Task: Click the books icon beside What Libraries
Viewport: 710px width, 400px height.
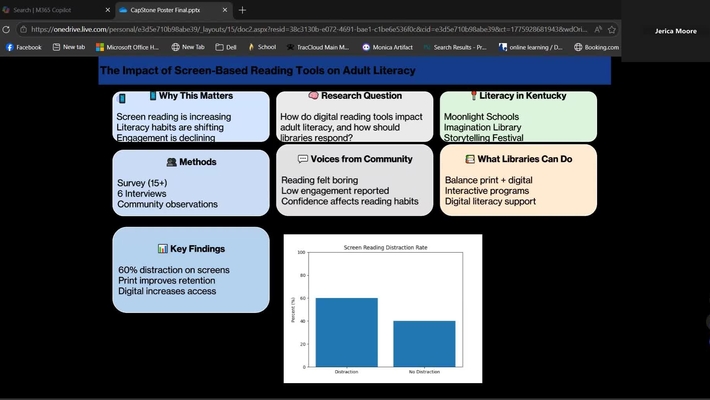Action: (470, 159)
